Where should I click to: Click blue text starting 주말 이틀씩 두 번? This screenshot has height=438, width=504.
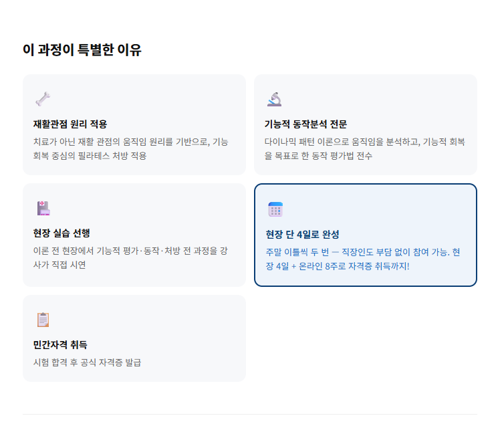(363, 259)
